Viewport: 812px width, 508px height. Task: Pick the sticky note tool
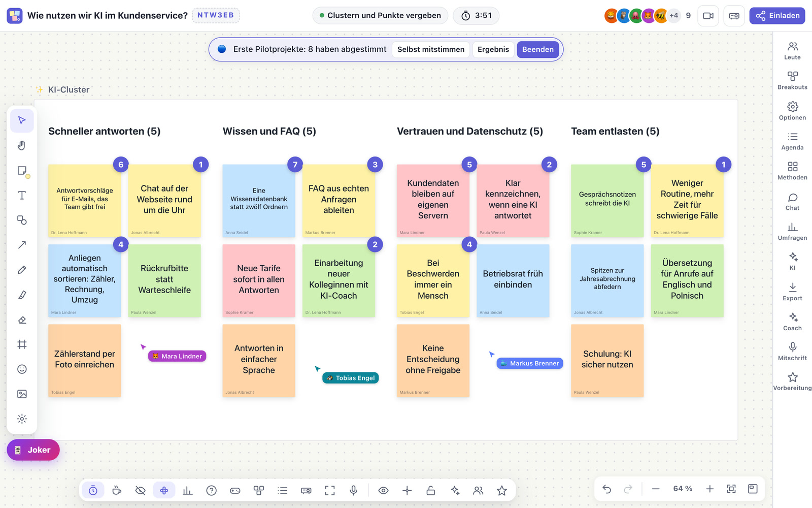click(x=22, y=171)
